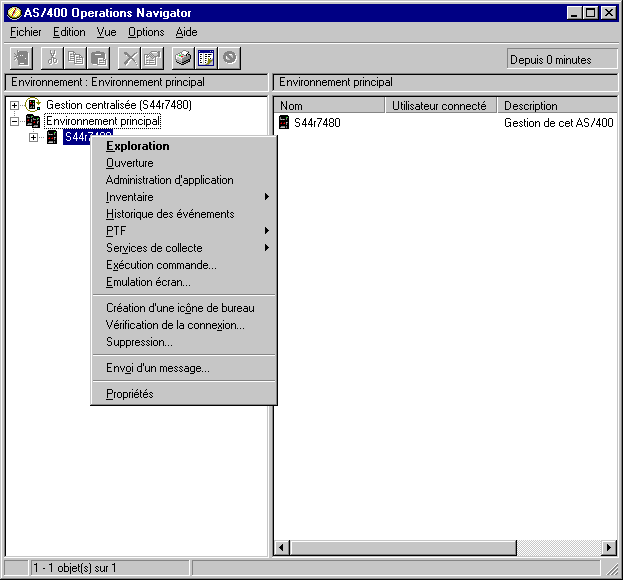623x580 pixels.
Task: Choose Exécution commande... in context menu
Action: click(184, 265)
